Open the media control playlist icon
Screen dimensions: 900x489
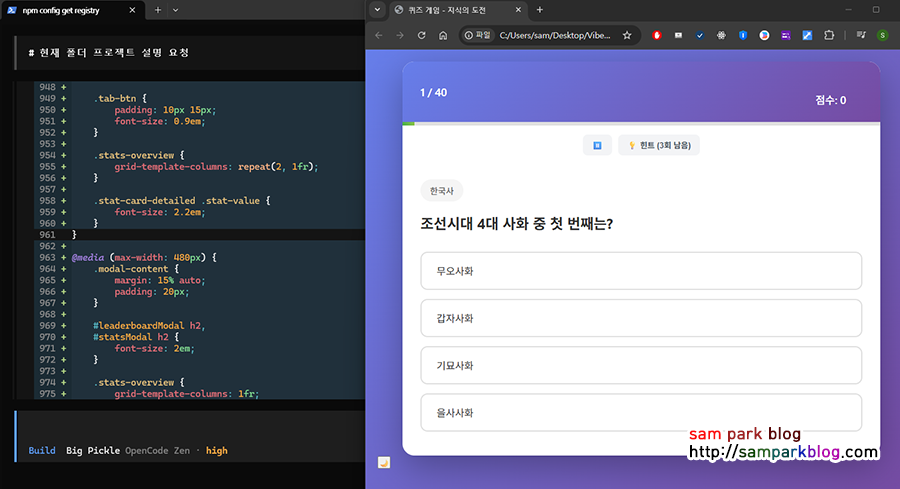click(861, 36)
